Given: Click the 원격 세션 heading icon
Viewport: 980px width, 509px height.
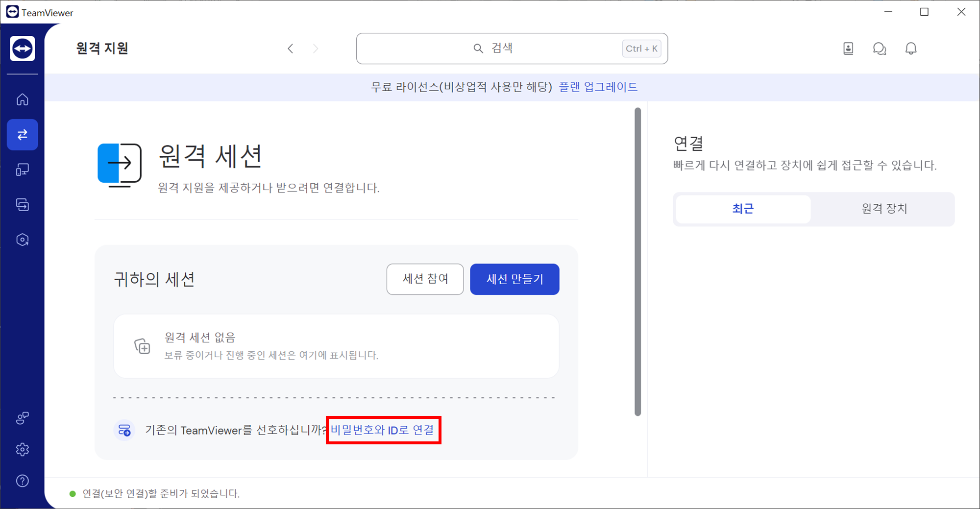Looking at the screenshot, I should coord(120,165).
